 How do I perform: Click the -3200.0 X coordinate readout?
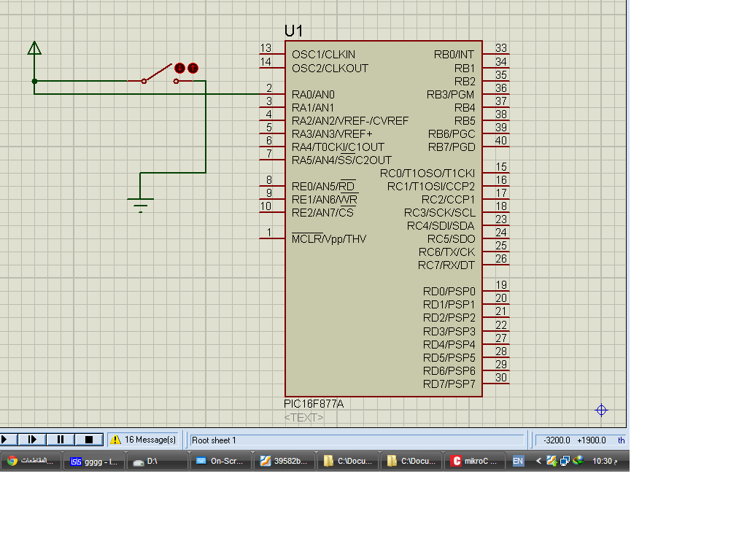557,440
